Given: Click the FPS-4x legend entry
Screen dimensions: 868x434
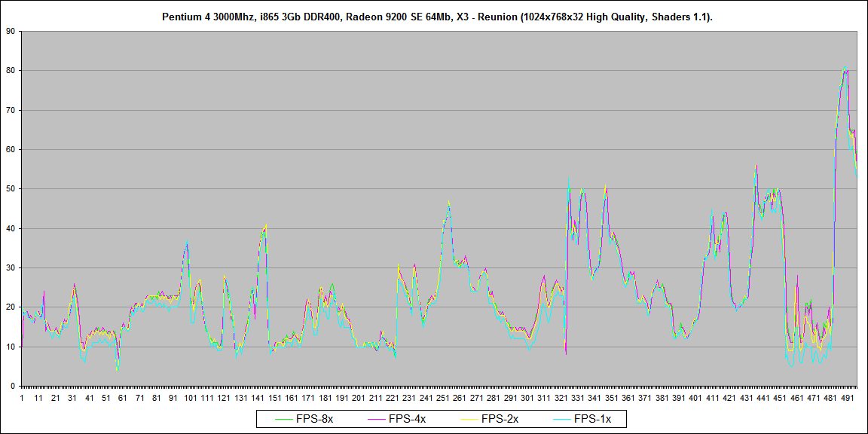Looking at the screenshot, I should tap(397, 418).
